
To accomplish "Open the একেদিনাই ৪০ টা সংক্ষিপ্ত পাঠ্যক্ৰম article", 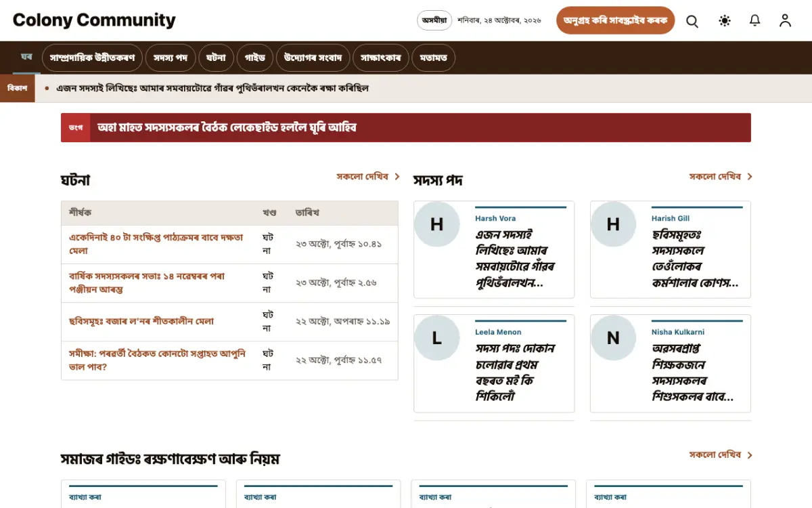I will pos(156,245).
